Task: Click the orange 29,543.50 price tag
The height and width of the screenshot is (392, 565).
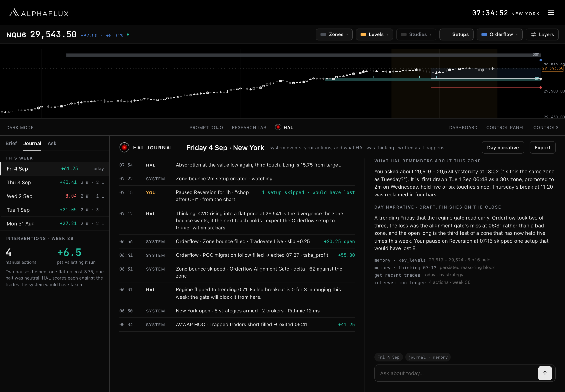Action: point(553,68)
